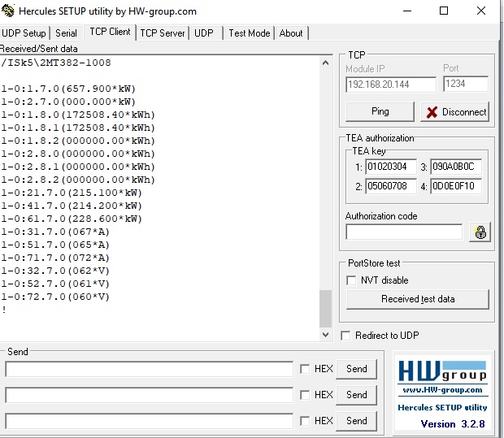Click the line 1-0:2.8.2(000000.00*kWh)
This screenshot has width=504, height=438.
[78, 180]
